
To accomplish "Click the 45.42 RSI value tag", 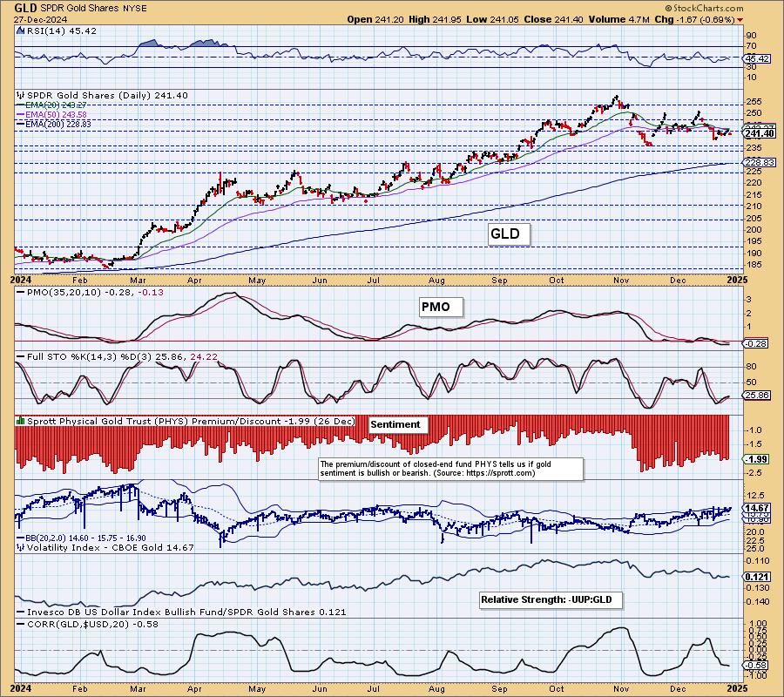I will click(757, 59).
